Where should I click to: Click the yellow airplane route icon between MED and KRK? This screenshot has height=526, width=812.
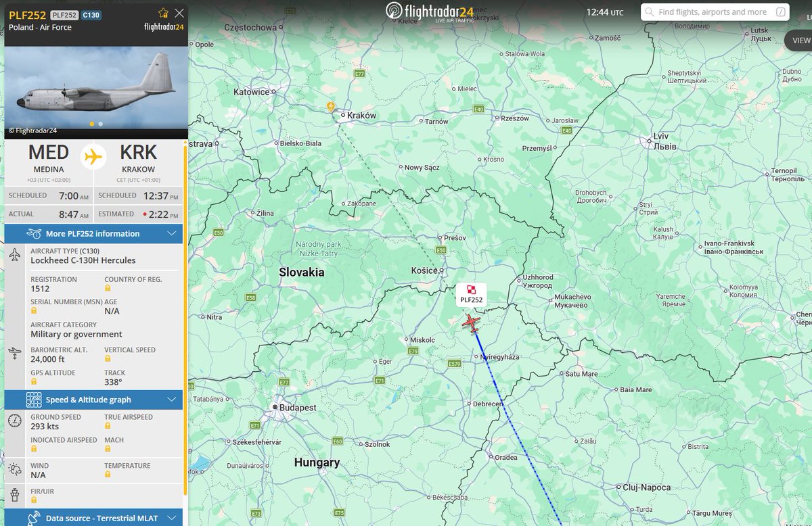pyautogui.click(x=93, y=156)
